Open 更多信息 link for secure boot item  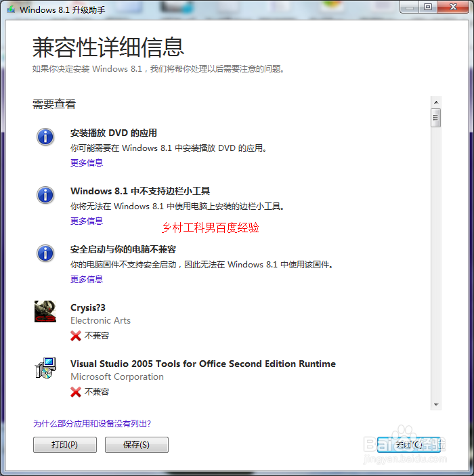87,279
